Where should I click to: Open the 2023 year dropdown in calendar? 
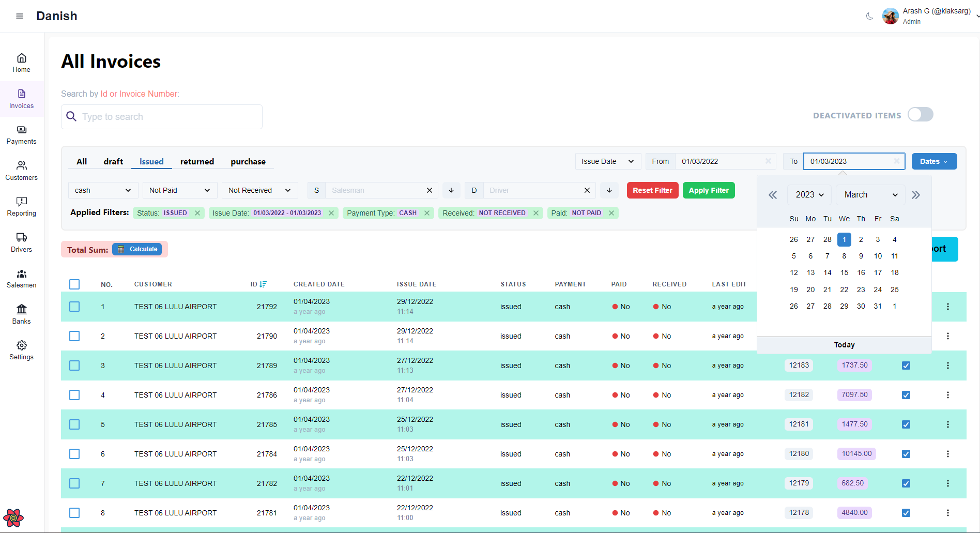click(x=809, y=195)
